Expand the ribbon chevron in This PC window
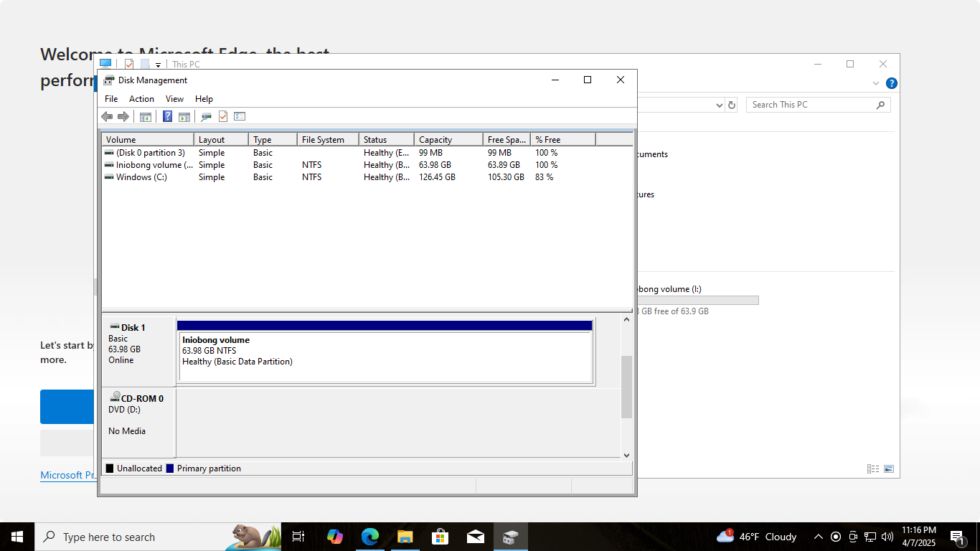 point(876,83)
